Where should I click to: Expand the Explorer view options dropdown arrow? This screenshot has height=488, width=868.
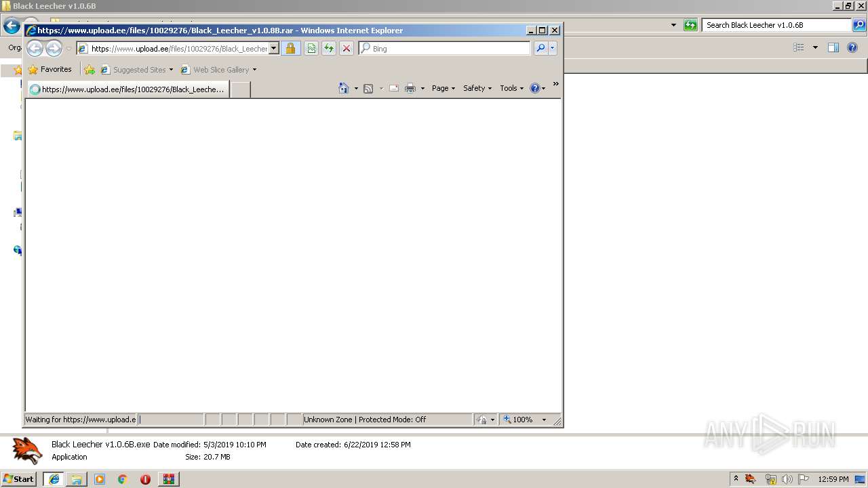pyautogui.click(x=815, y=47)
